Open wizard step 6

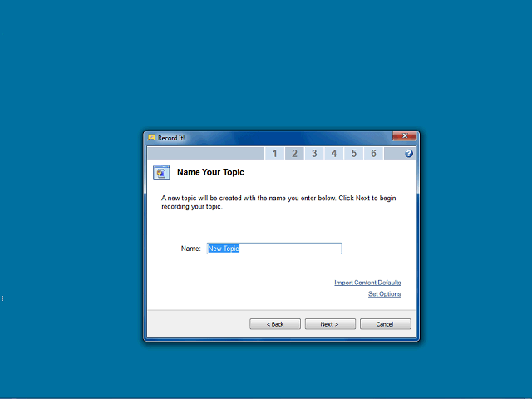pos(373,153)
